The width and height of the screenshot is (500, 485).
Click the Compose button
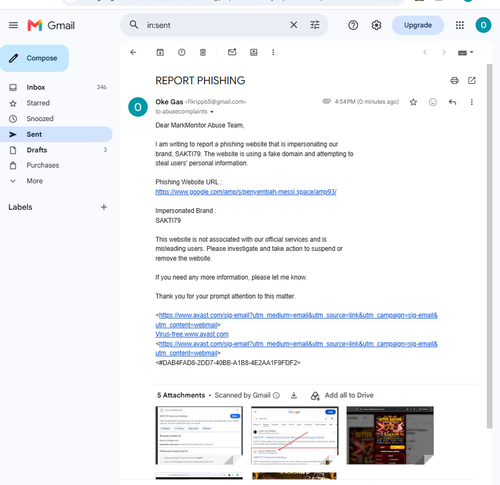[34, 58]
